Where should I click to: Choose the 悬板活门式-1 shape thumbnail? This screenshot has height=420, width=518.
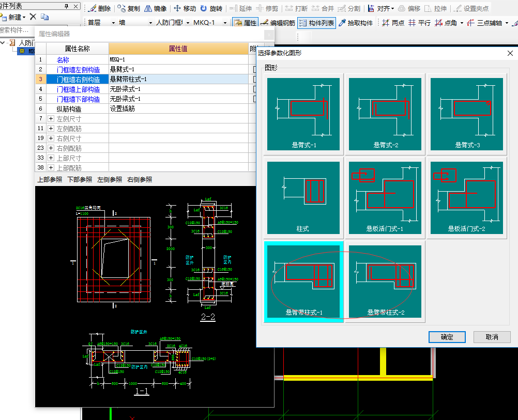[x=385, y=198]
